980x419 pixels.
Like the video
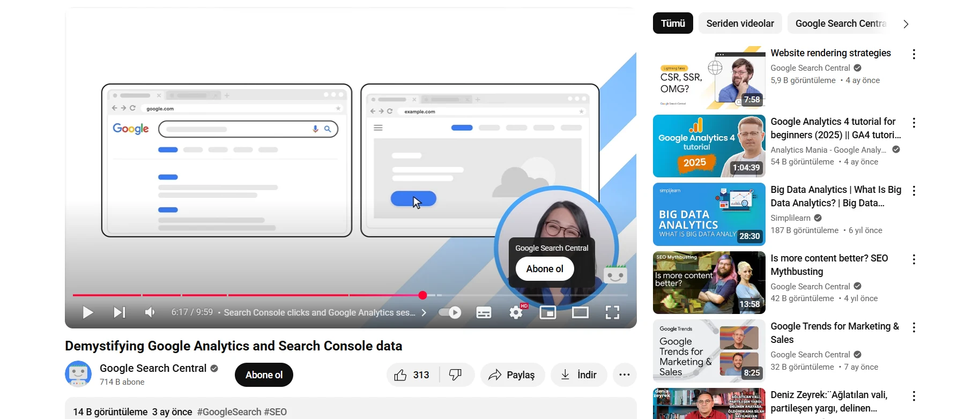coord(412,375)
